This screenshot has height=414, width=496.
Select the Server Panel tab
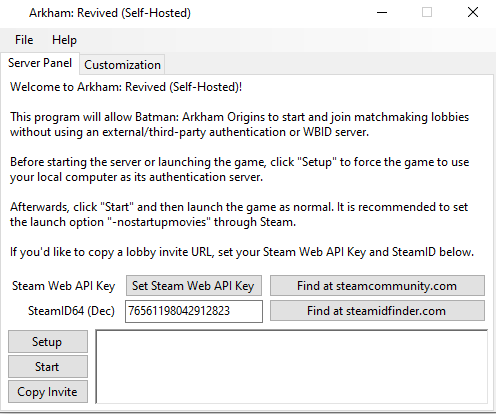(x=40, y=63)
